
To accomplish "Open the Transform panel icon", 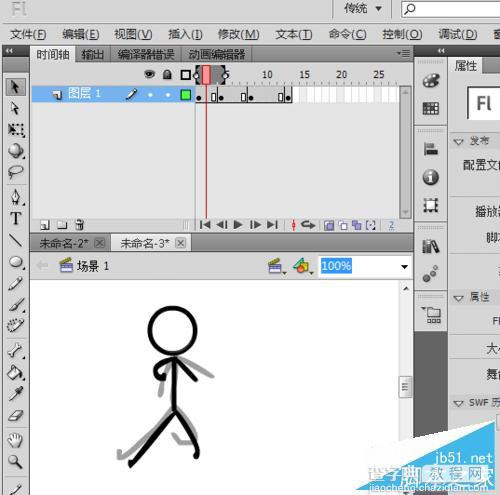I will [431, 205].
